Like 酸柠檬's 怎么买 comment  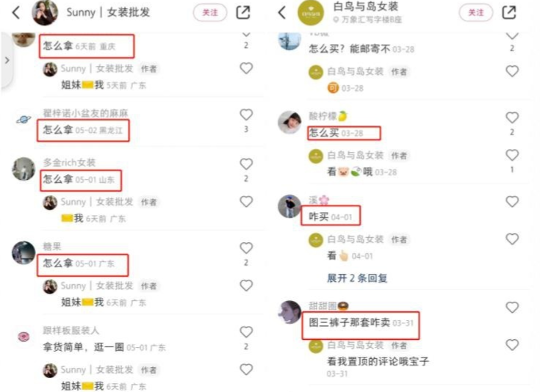512,117
